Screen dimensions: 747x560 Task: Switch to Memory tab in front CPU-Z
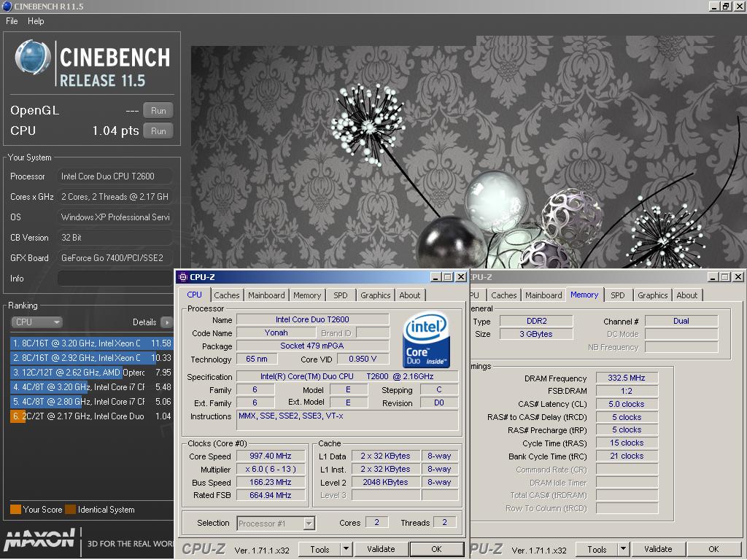[307, 295]
